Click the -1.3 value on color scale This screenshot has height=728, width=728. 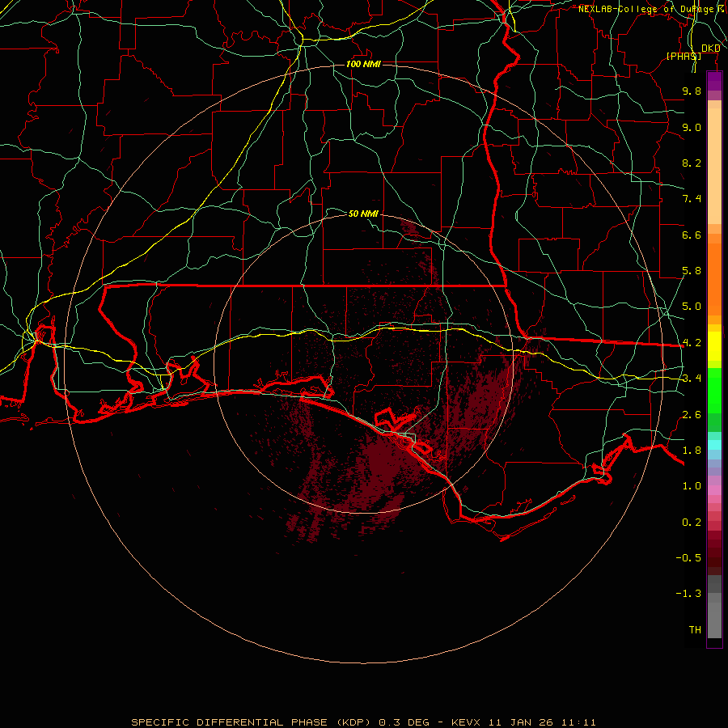688,594
